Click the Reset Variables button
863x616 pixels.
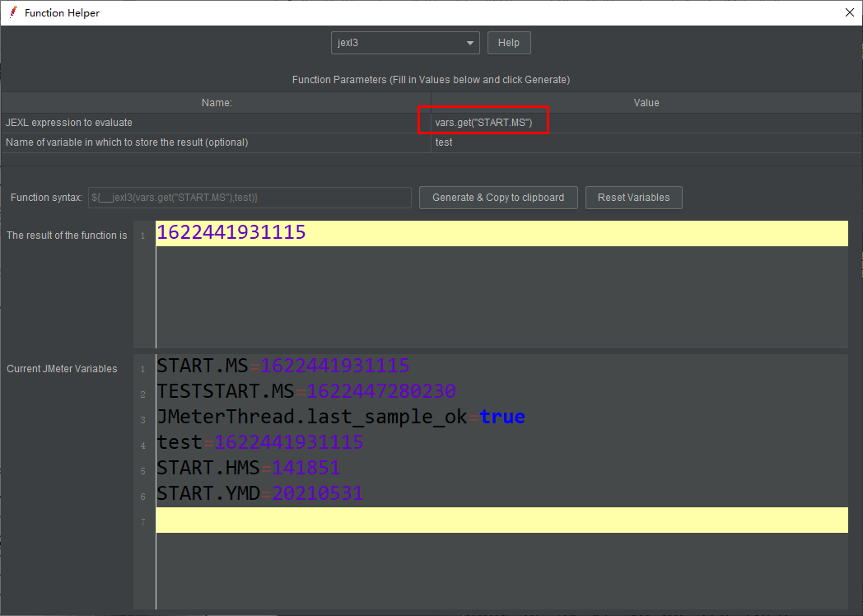(633, 198)
